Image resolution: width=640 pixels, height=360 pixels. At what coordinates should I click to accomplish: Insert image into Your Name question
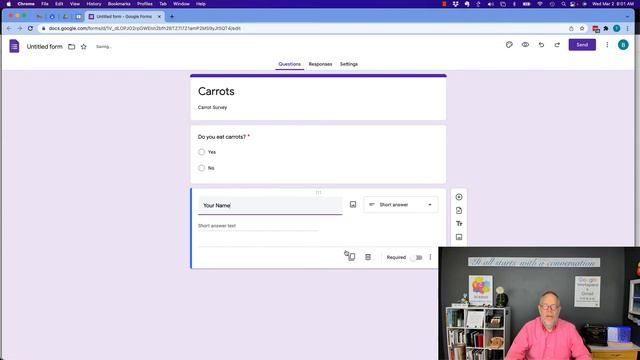tap(353, 204)
